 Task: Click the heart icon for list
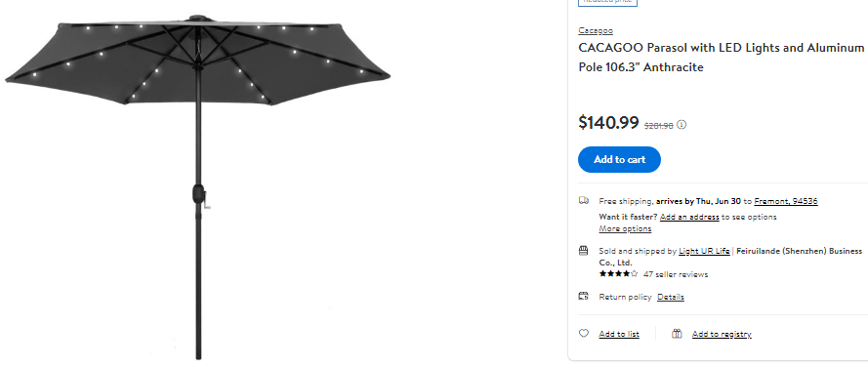pos(584,334)
